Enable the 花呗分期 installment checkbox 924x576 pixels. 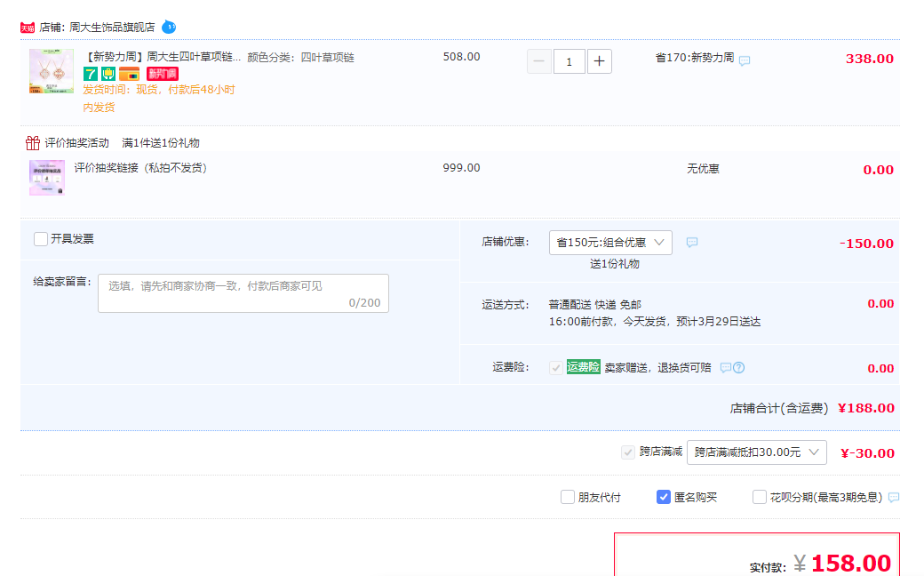point(760,497)
